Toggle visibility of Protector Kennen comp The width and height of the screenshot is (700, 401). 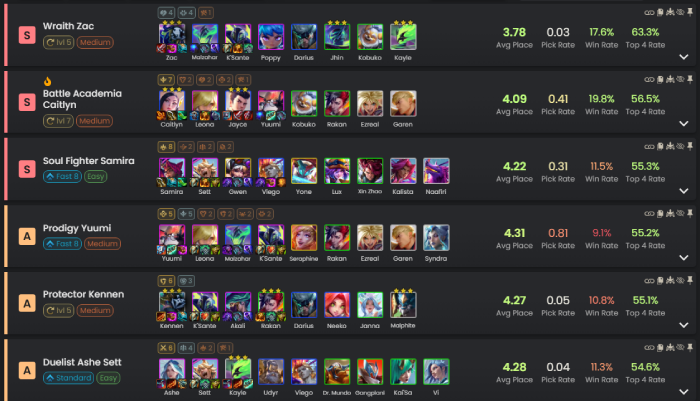pos(680,281)
